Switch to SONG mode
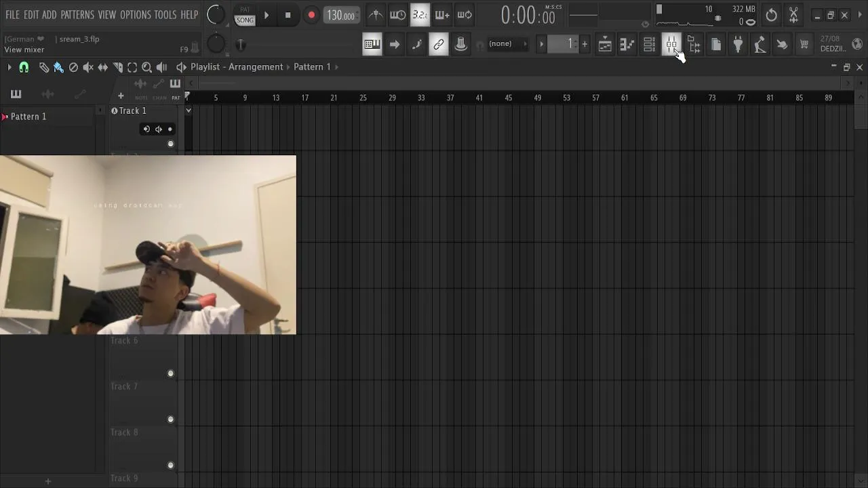Viewport: 868px width, 488px height. (245, 20)
